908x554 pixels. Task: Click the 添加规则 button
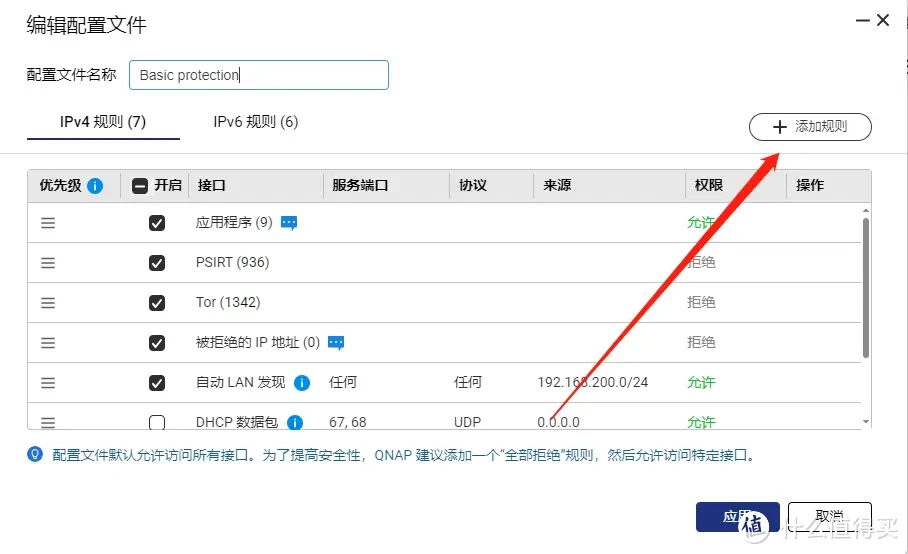click(x=810, y=127)
